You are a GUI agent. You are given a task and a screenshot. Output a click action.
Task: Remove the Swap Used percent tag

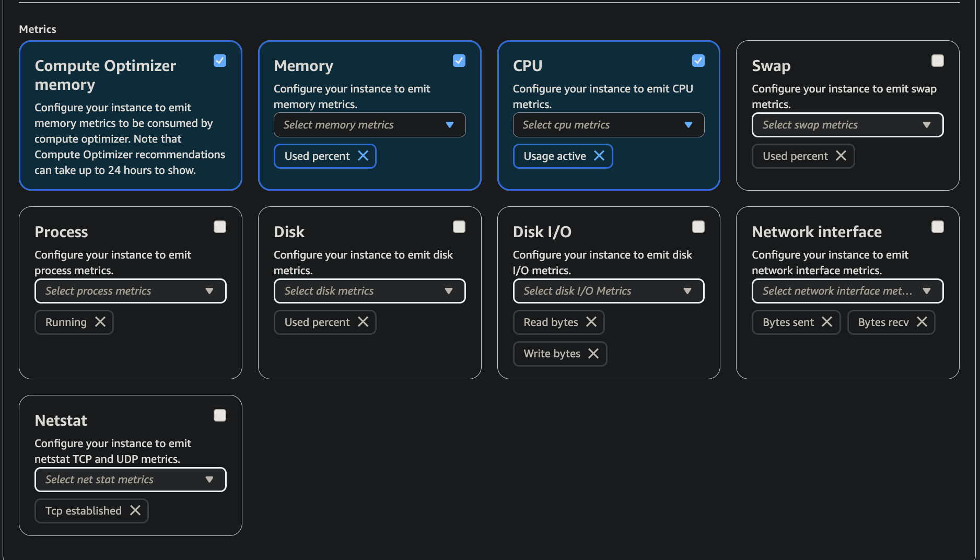click(841, 156)
